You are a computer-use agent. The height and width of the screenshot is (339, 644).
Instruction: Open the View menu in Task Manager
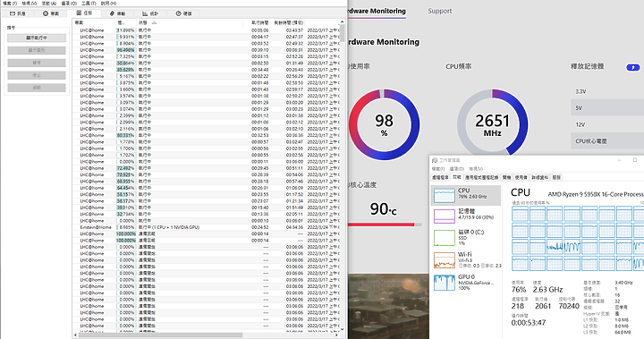pyautogui.click(x=476, y=169)
